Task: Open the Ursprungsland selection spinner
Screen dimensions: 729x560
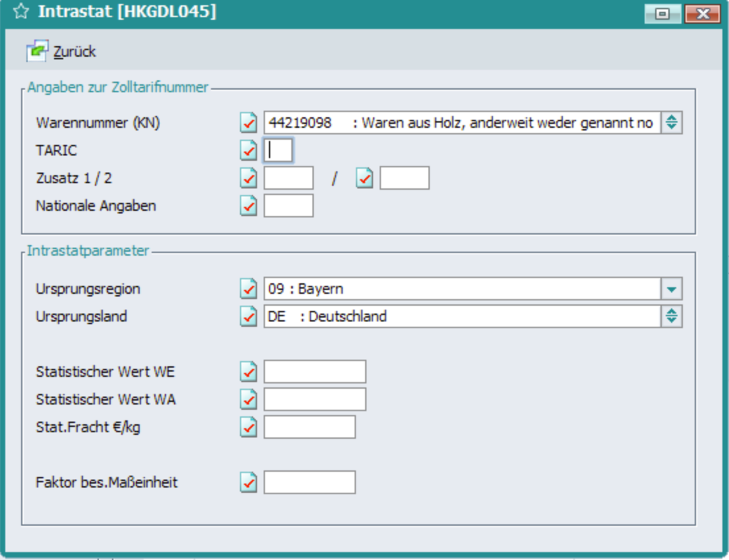Action: (x=671, y=316)
